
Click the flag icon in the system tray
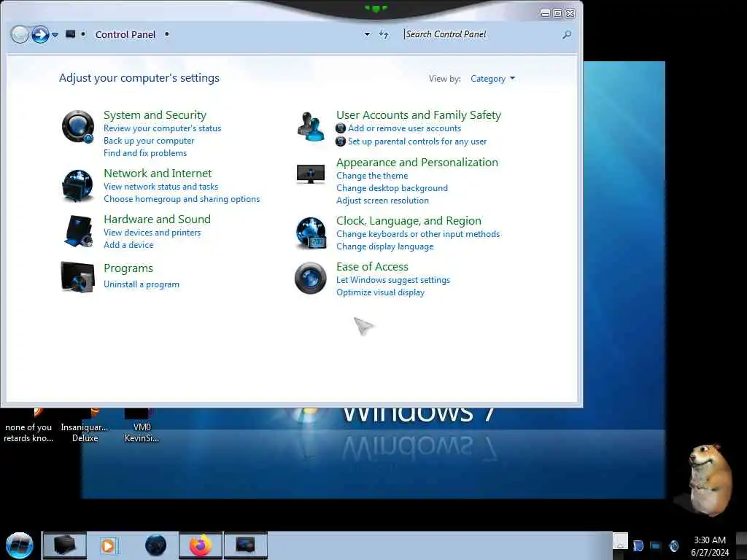coord(638,545)
